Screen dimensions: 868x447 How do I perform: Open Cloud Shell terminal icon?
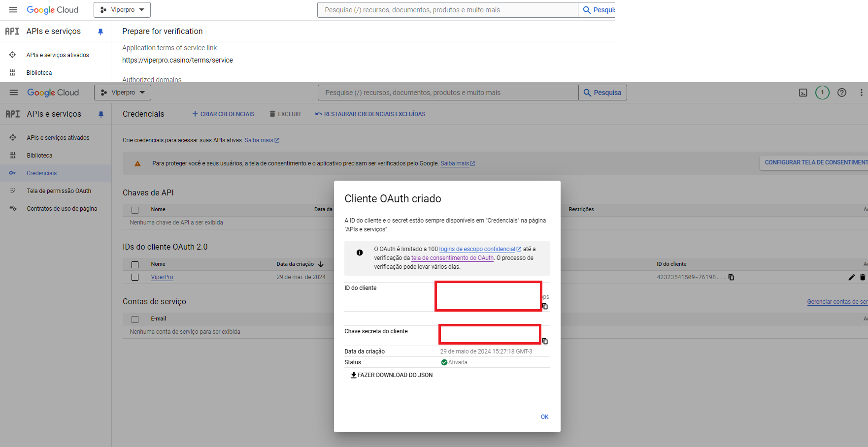[803, 93]
